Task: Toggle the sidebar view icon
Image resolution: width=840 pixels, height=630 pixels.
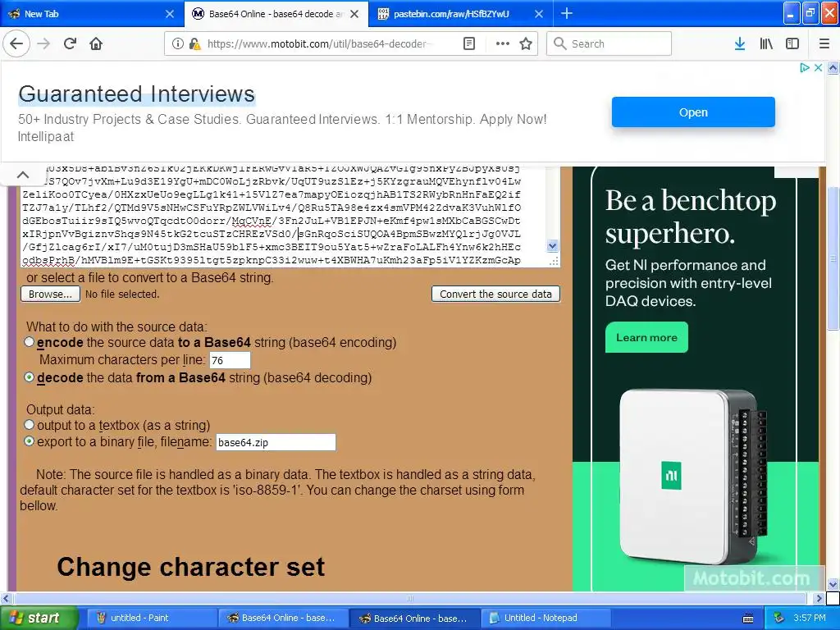Action: tap(792, 44)
